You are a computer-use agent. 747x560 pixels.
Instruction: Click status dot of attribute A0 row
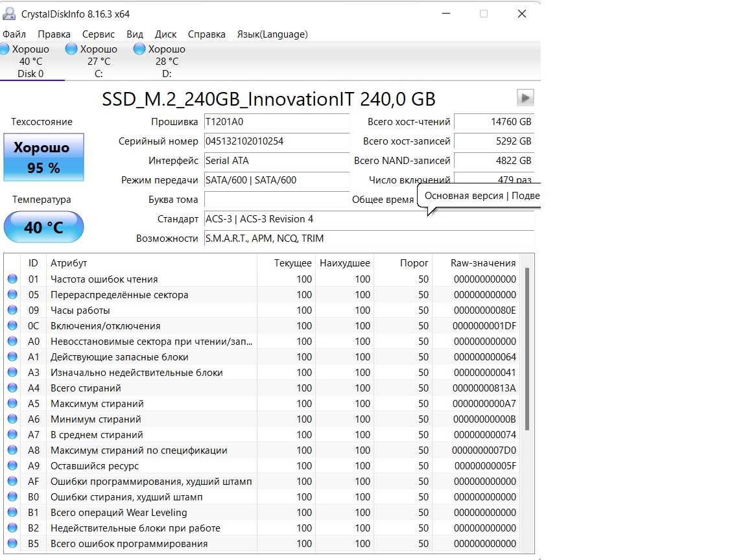click(12, 341)
